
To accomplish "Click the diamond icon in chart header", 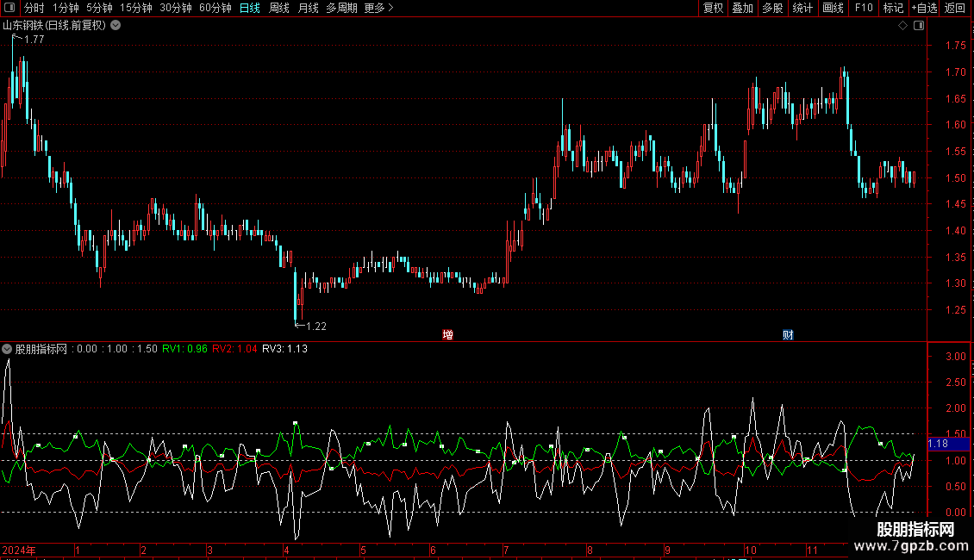I will (x=902, y=26).
